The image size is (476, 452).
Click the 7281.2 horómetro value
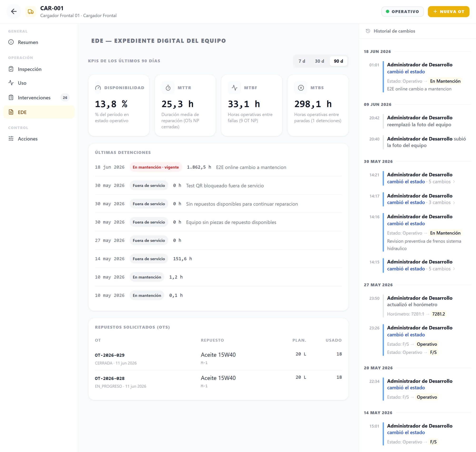[438, 314]
